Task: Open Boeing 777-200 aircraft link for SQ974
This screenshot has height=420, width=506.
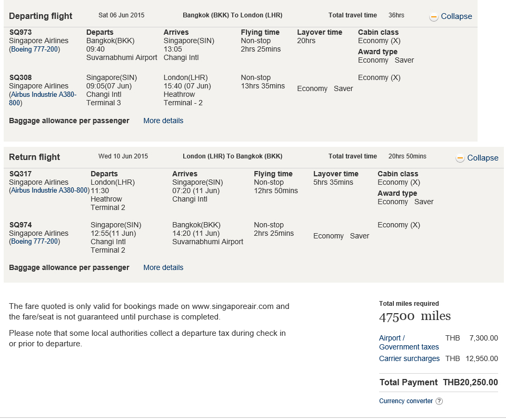Action: pyautogui.click(x=36, y=242)
